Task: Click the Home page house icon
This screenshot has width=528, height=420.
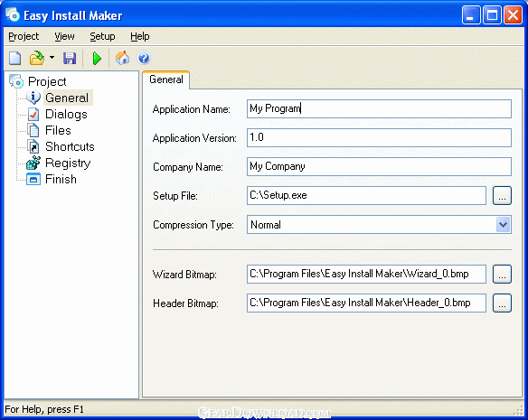Action: 122,58
